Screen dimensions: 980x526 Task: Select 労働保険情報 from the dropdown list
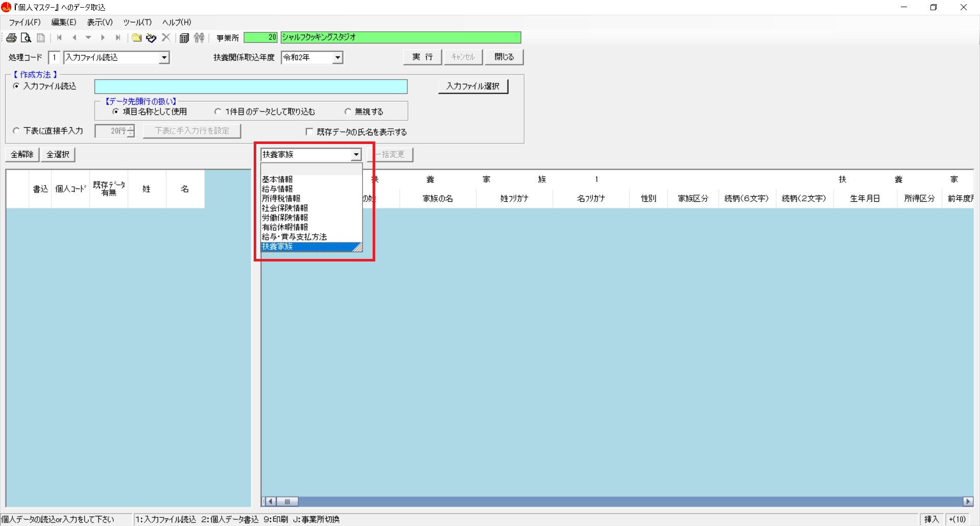tap(311, 218)
